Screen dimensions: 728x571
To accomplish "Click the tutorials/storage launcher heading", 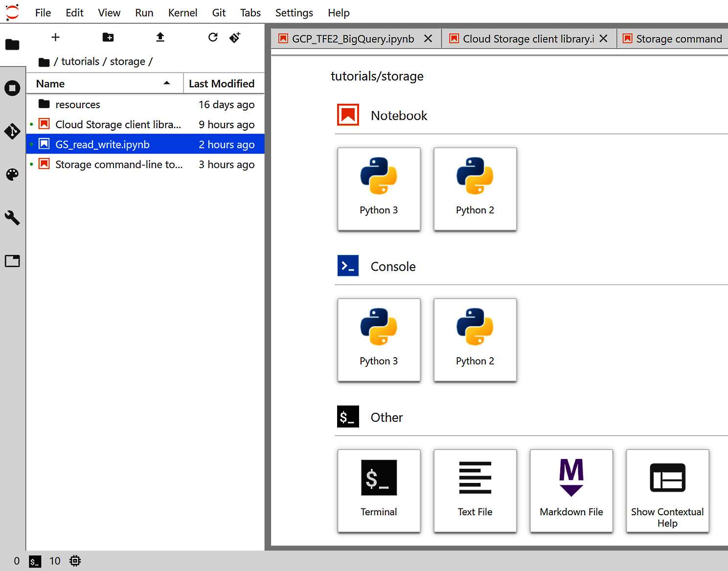I will click(x=377, y=76).
